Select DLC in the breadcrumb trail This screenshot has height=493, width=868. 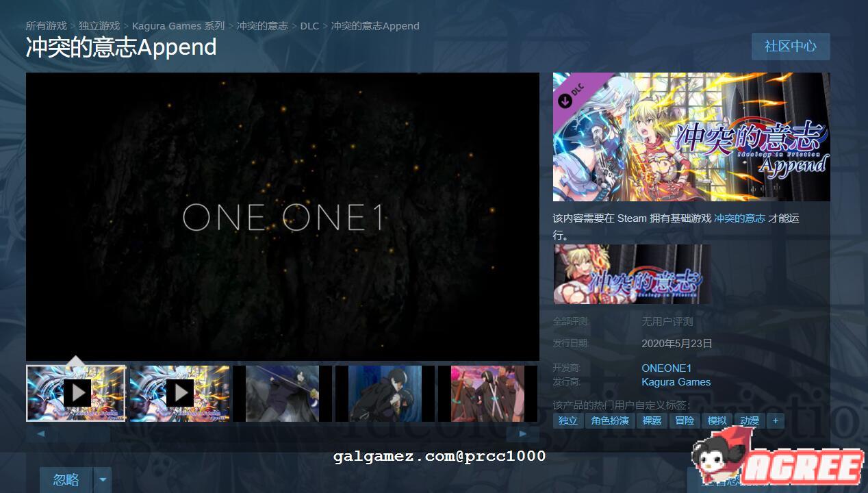coord(309,25)
